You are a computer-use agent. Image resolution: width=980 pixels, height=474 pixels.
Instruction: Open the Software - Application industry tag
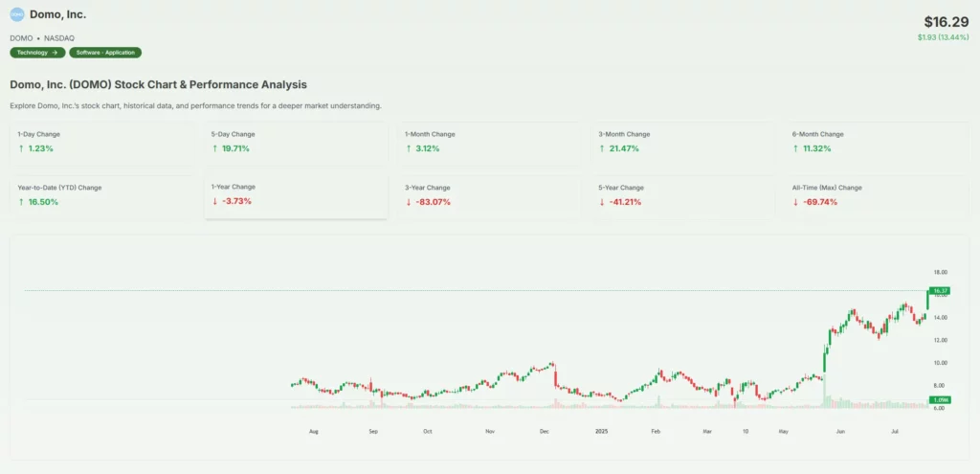pos(105,53)
